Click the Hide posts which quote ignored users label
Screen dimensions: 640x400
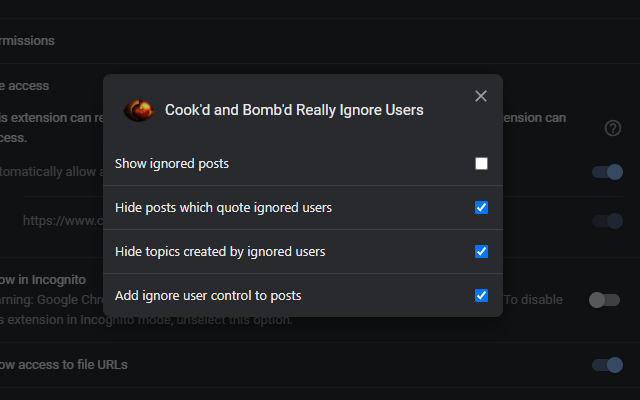(x=223, y=207)
